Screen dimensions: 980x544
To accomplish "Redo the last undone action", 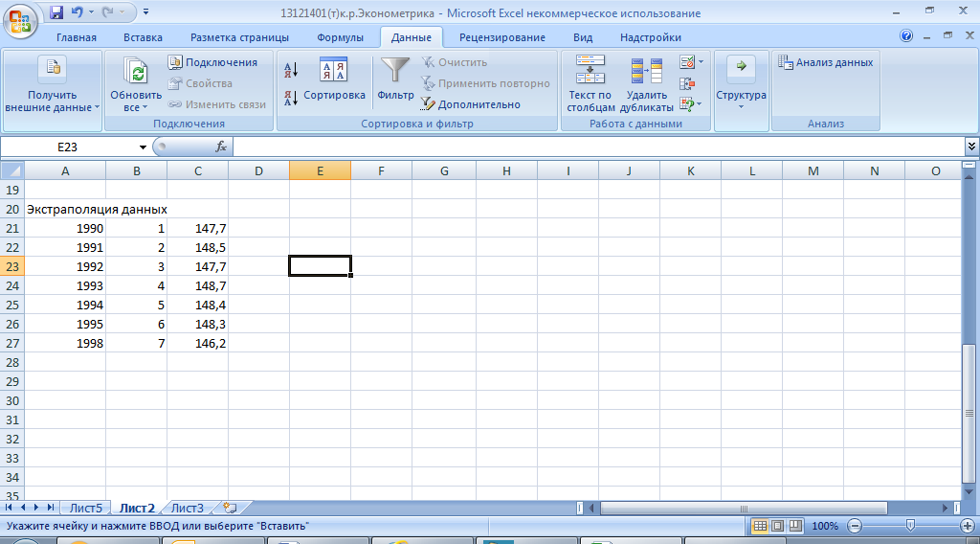I will click(107, 11).
